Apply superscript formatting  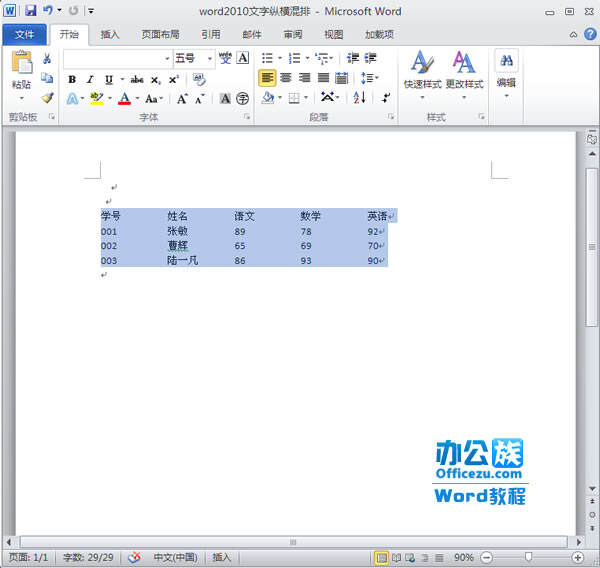(x=174, y=80)
